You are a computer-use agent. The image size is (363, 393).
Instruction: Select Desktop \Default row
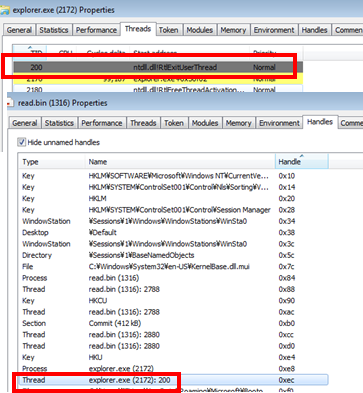click(173, 232)
